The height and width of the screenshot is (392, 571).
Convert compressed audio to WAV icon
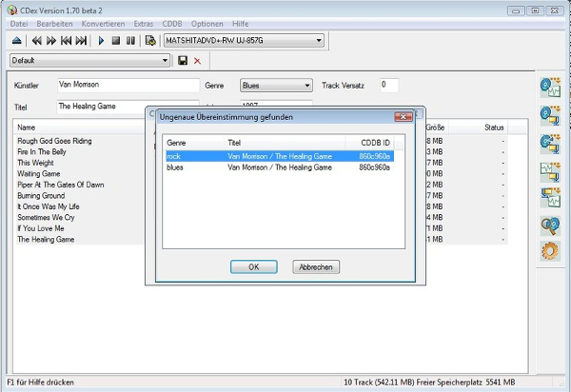pyautogui.click(x=550, y=197)
